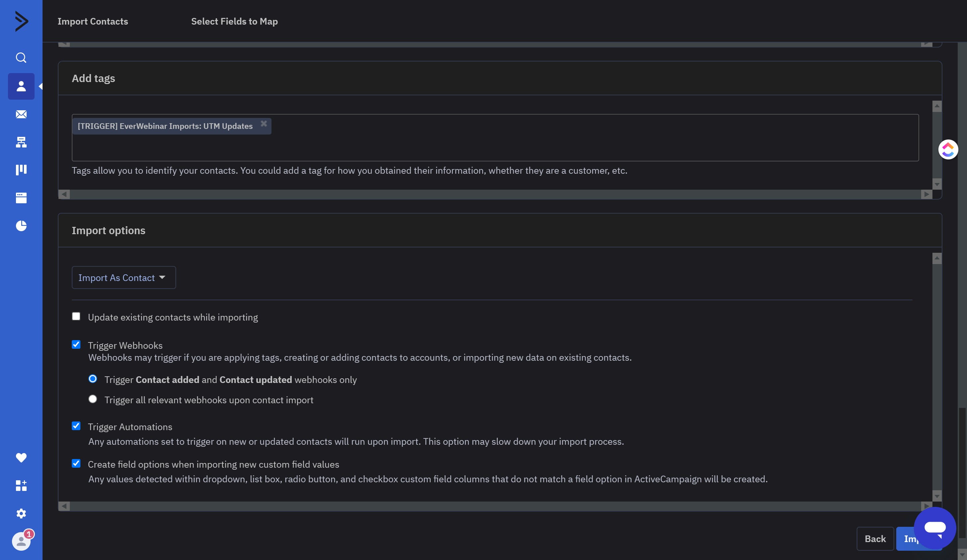
Task: Click the Back button
Action: [x=875, y=538]
